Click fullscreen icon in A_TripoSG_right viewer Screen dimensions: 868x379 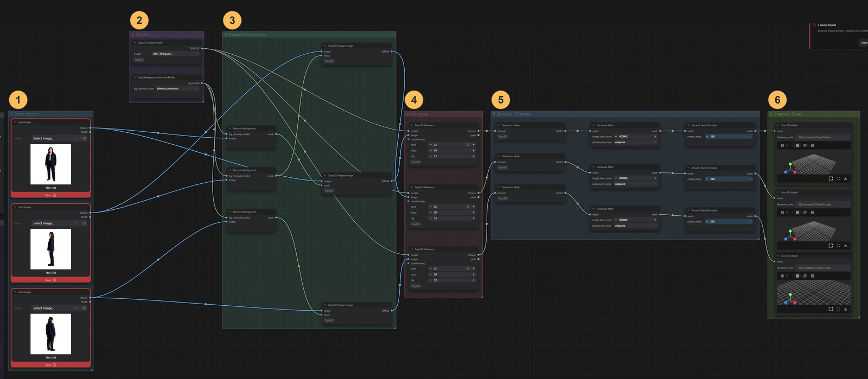838,246
